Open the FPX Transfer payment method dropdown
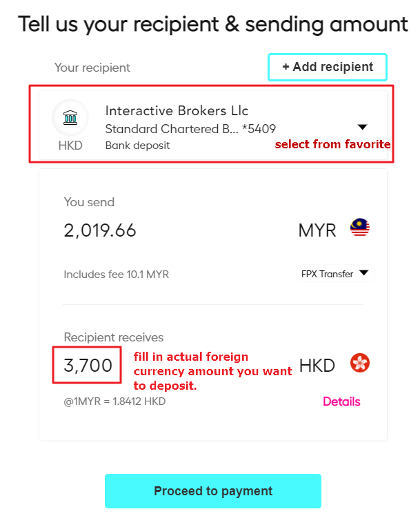 [335, 274]
